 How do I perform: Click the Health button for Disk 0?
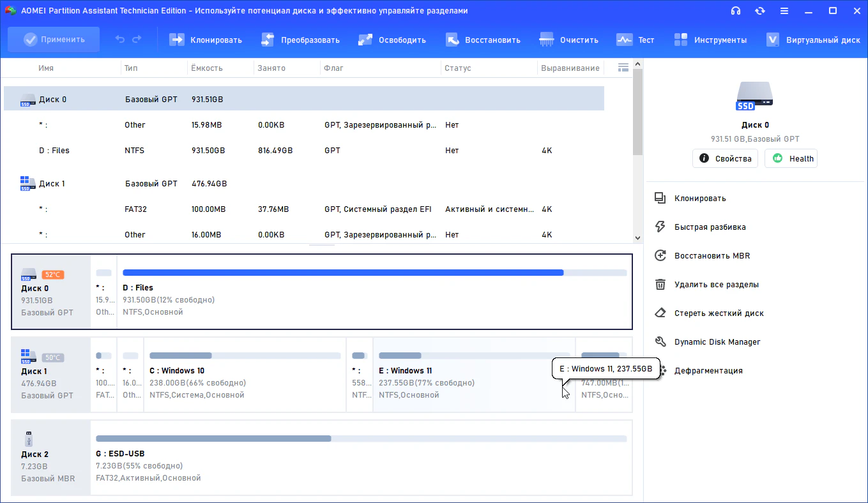(791, 158)
